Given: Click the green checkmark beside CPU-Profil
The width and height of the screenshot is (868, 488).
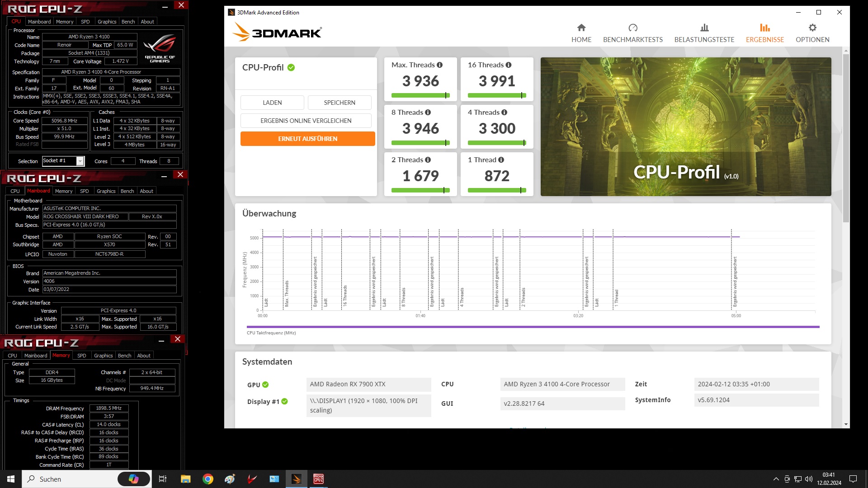Looking at the screenshot, I should tap(291, 68).
